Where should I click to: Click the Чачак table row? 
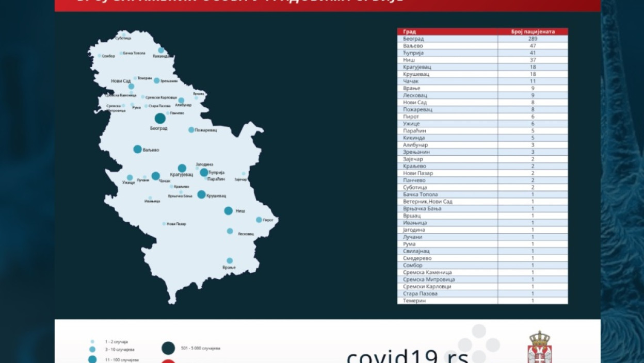point(482,81)
